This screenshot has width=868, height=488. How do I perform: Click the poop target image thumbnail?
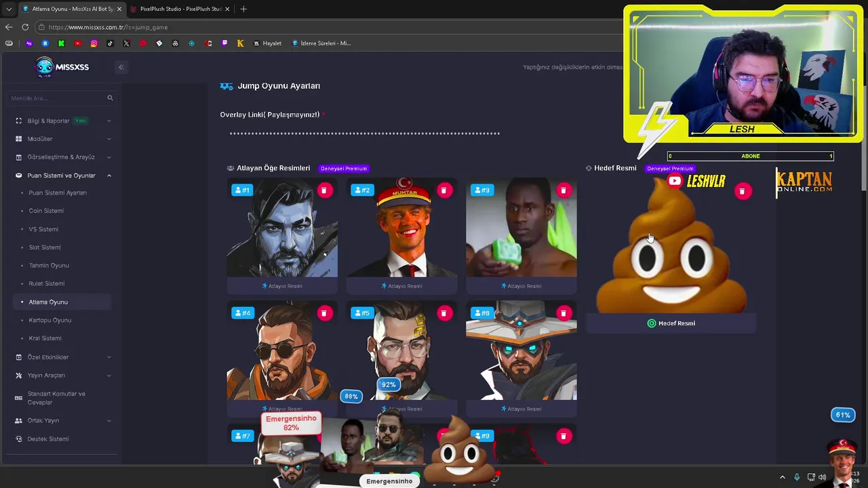point(671,245)
